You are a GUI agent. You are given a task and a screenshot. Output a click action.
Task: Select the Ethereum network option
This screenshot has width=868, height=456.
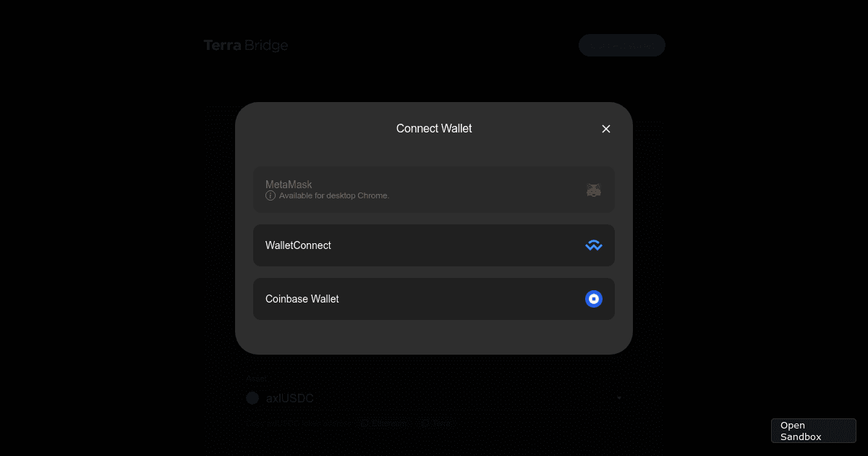point(383,423)
